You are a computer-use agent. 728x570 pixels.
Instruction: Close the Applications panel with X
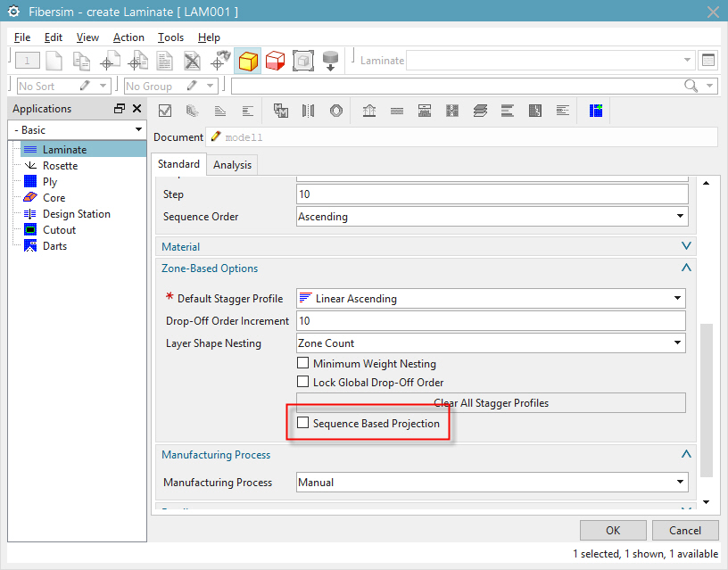(136, 109)
